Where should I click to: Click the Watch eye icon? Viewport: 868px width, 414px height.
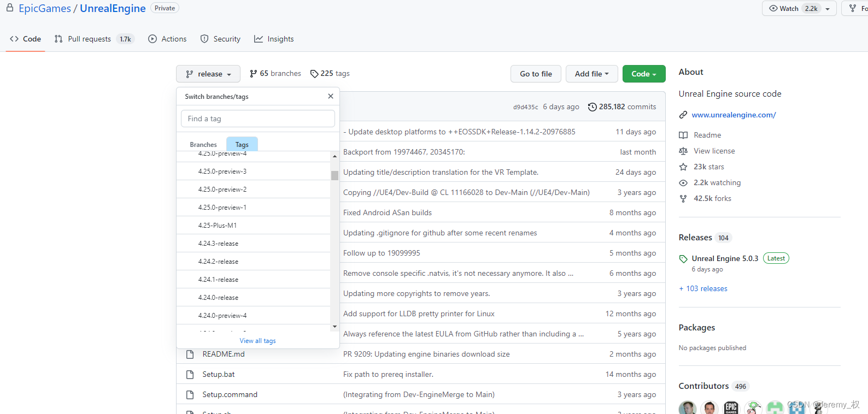pyautogui.click(x=773, y=8)
